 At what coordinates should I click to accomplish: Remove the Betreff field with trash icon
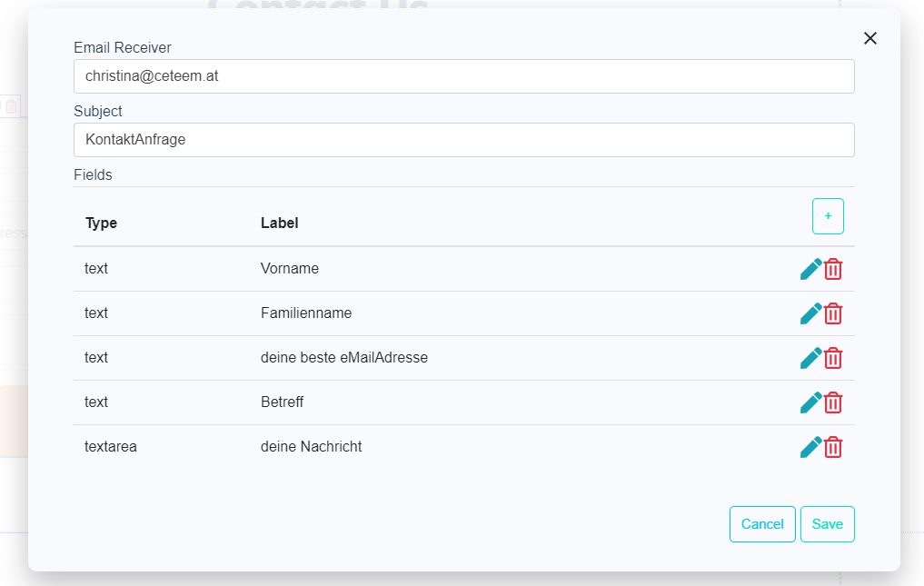pyautogui.click(x=833, y=402)
